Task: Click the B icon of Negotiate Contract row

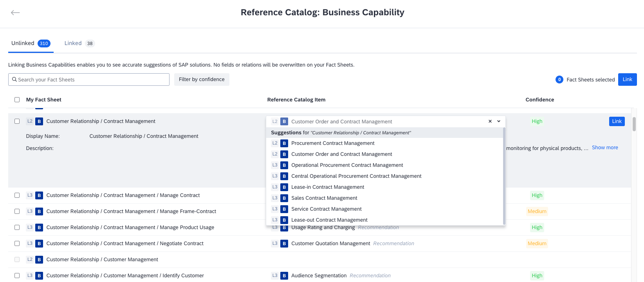Action: point(39,244)
